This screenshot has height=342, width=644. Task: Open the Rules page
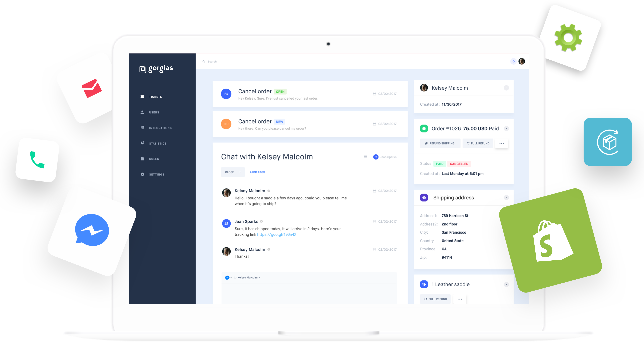point(149,159)
